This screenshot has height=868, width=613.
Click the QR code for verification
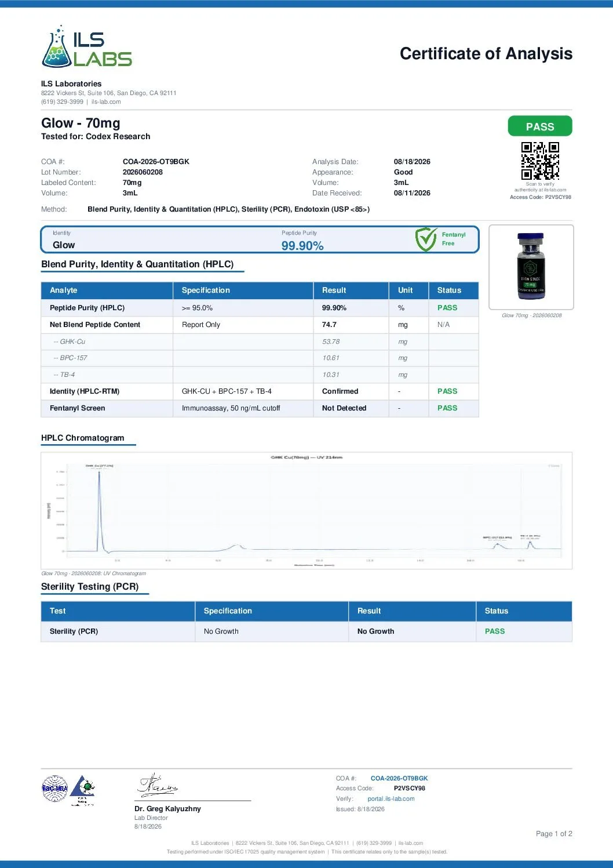click(x=540, y=161)
